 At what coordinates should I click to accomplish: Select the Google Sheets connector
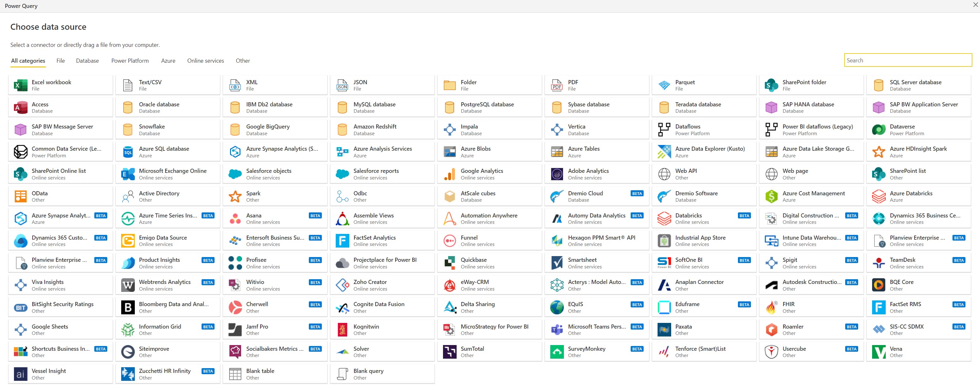pyautogui.click(x=60, y=329)
